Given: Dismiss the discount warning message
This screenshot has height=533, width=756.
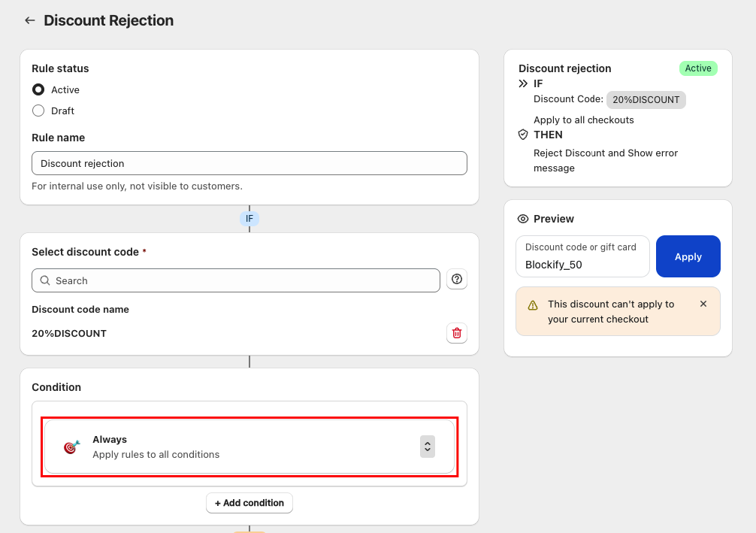Looking at the screenshot, I should click(703, 304).
